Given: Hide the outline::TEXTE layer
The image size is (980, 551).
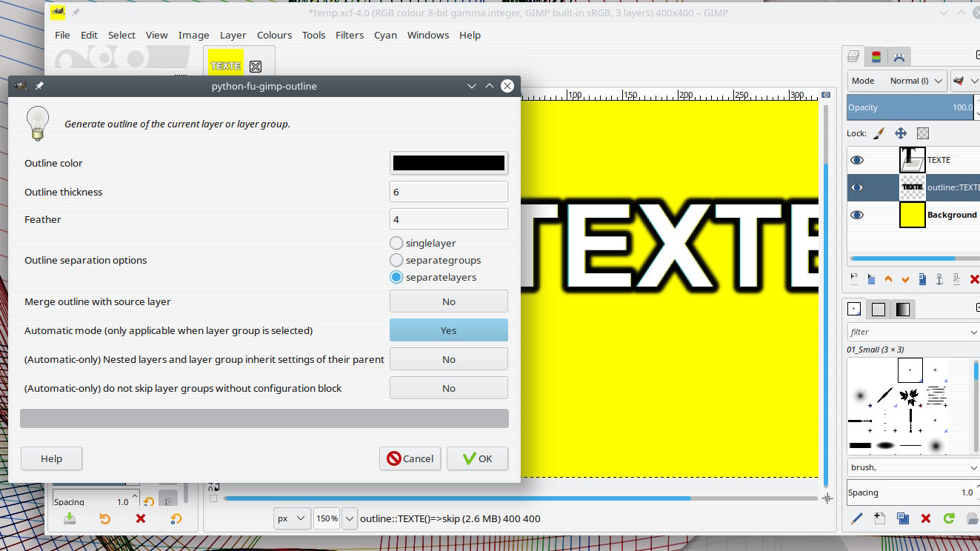Looking at the screenshot, I should coord(857,187).
